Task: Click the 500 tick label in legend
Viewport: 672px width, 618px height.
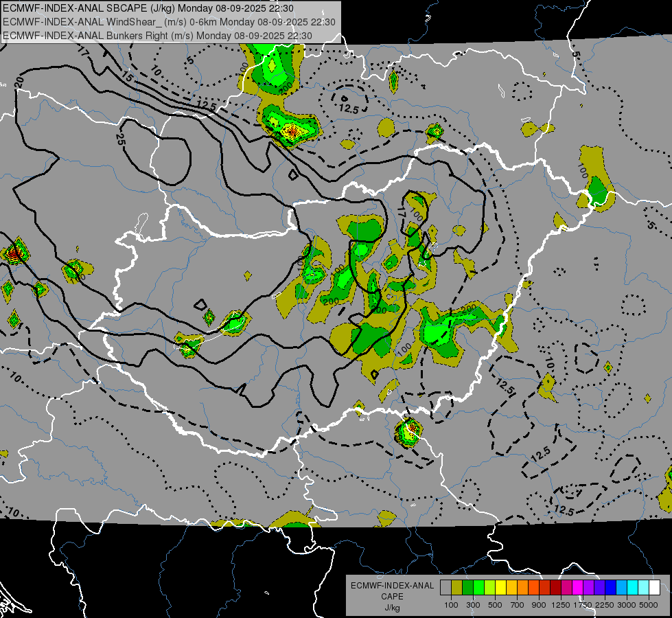Action: 495,605
